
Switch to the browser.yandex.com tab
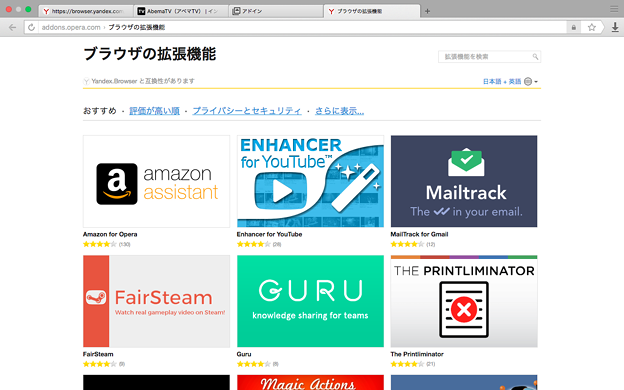coord(86,11)
